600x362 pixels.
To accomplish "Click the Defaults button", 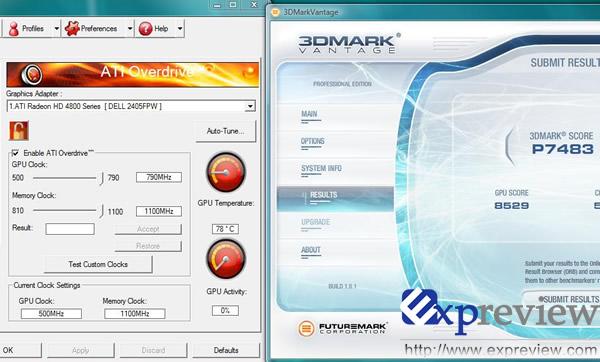I will [x=226, y=350].
